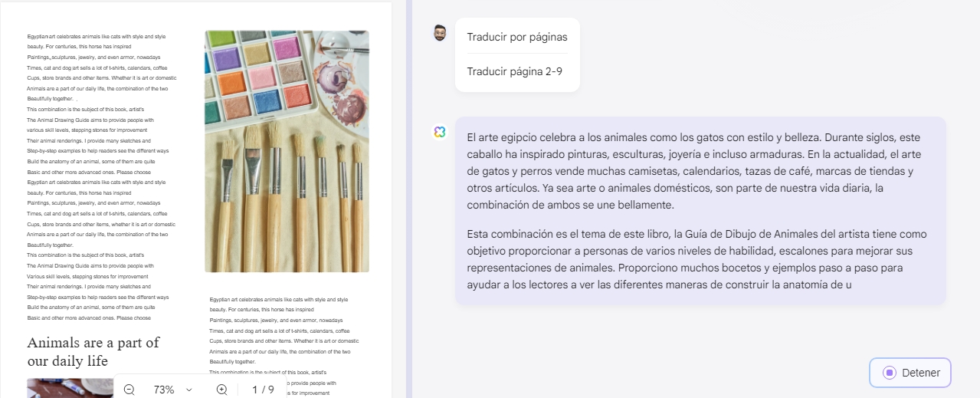Select the Traducir página 2-9 message

point(515,71)
